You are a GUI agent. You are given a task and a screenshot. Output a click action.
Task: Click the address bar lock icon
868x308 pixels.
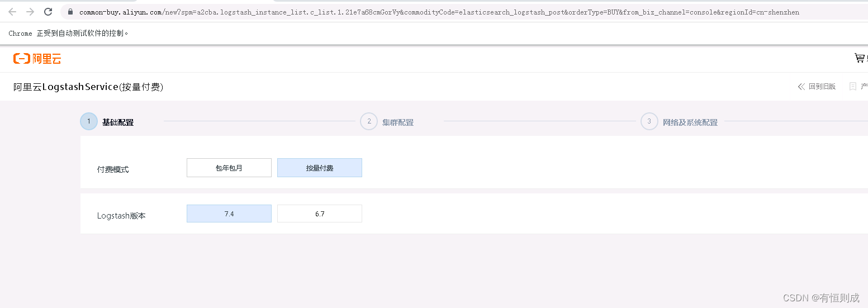coord(70,12)
